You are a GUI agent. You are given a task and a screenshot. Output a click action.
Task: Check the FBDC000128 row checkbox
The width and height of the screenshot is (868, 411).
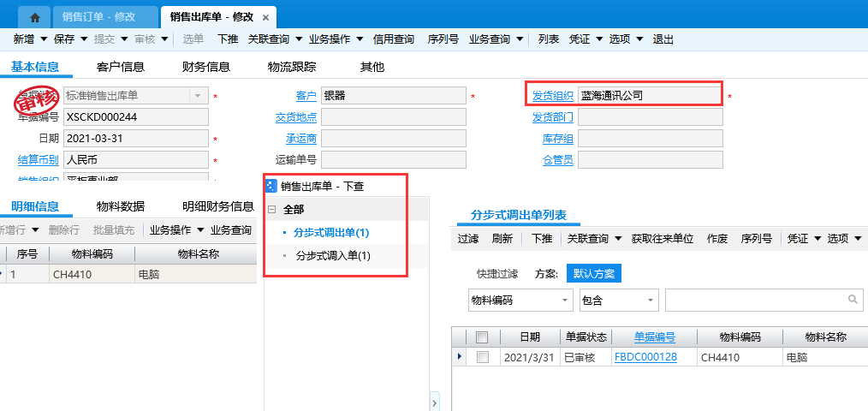(x=483, y=357)
